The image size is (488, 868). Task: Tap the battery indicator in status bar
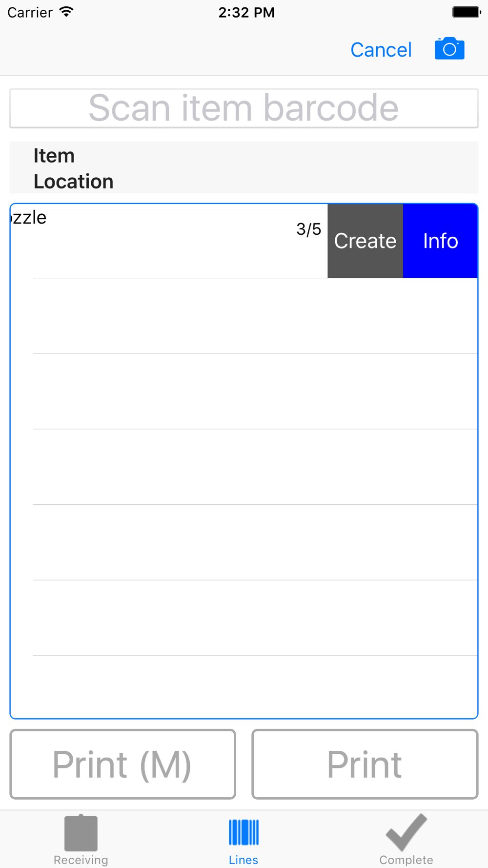[467, 12]
